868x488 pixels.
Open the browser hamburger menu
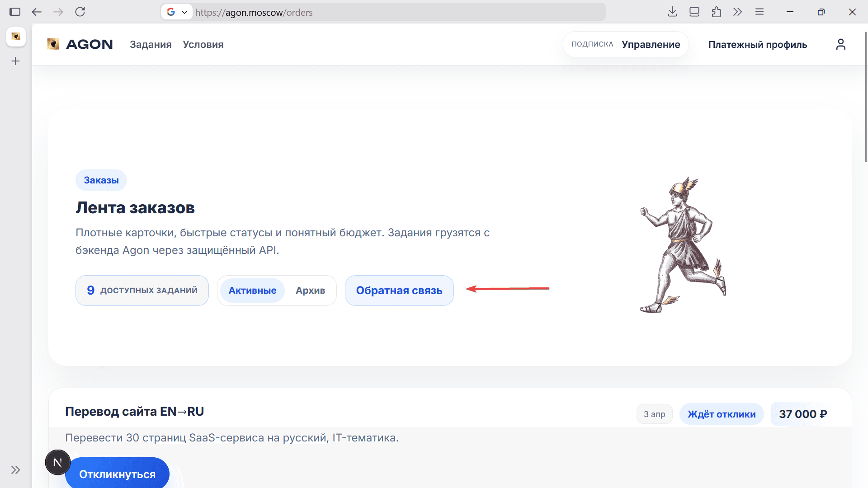pyautogui.click(x=759, y=12)
